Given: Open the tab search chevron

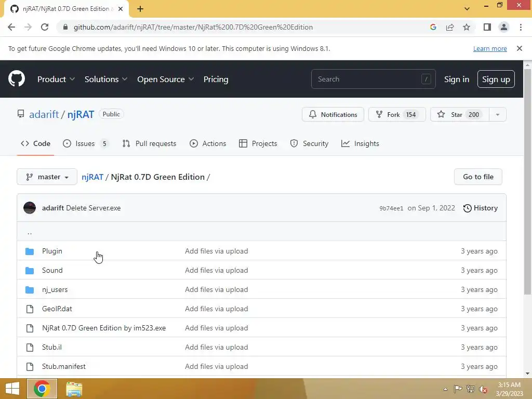Looking at the screenshot, I should tap(467, 9).
